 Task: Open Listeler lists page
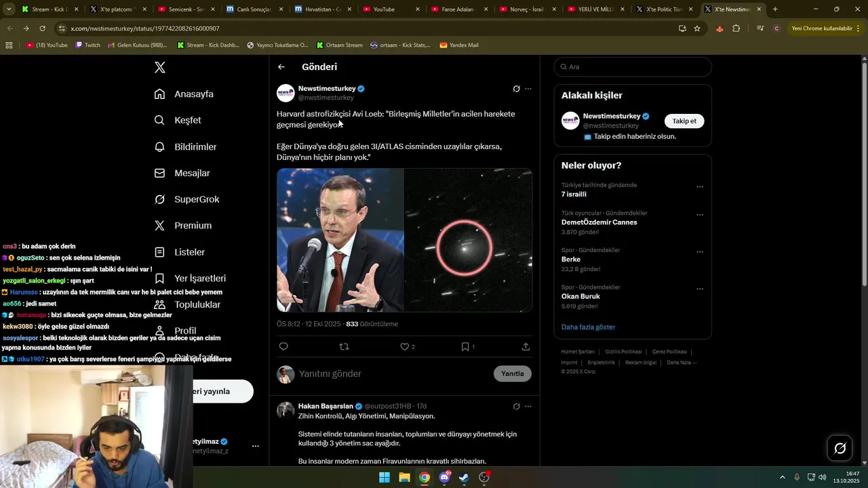[179, 252]
